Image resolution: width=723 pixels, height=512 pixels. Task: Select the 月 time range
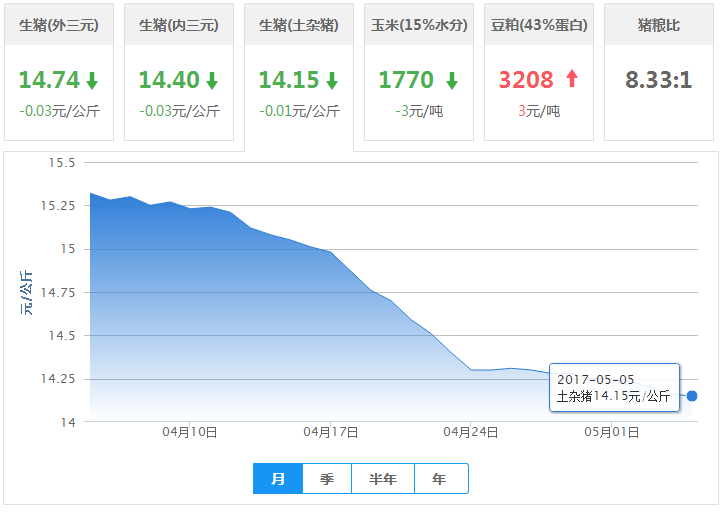pos(278,479)
